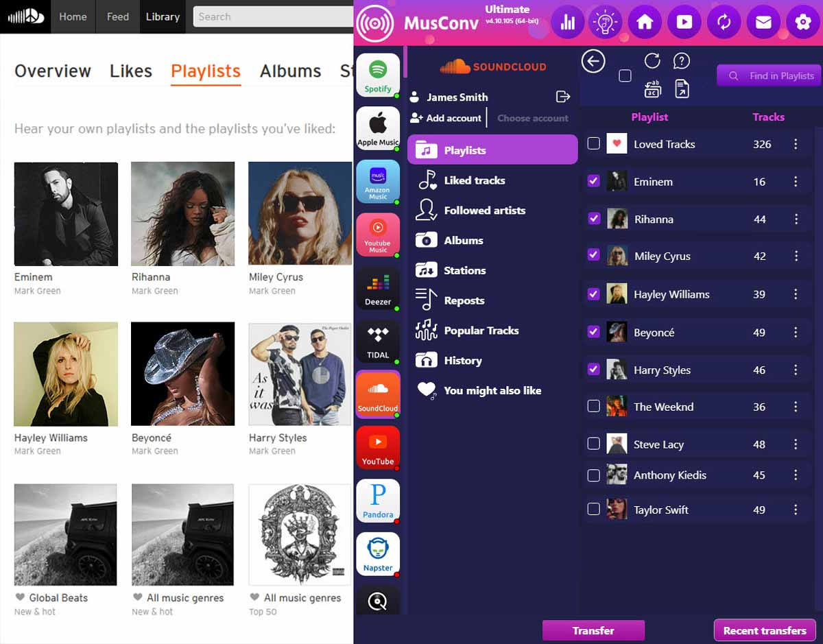Refresh the playlist list
This screenshot has height=644, width=823.
652,60
